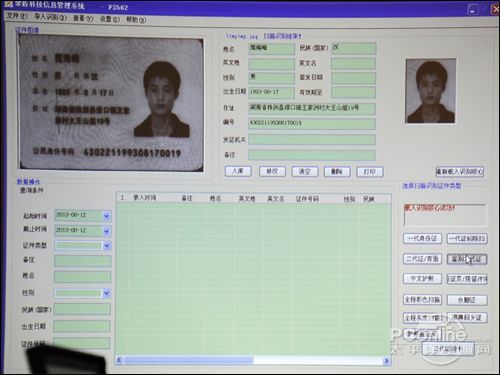The image size is (500, 375).
Task: Select the 中文护照 document type button
Action: pyautogui.click(x=422, y=278)
